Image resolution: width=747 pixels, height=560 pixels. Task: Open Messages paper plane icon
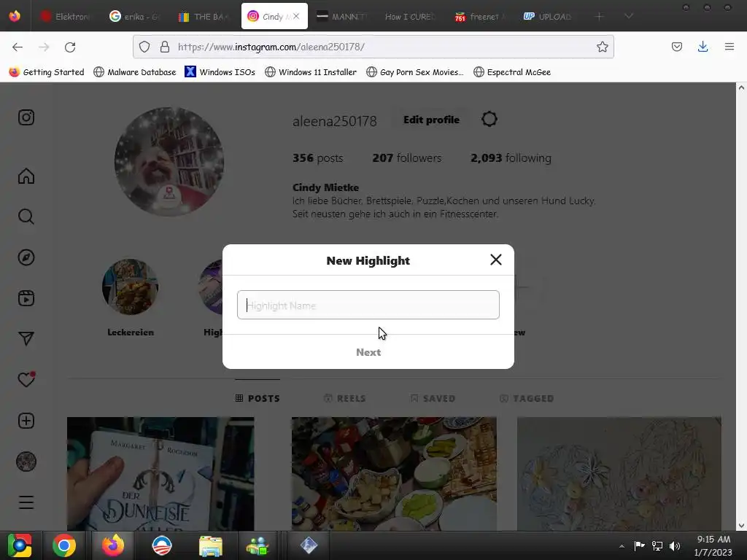[26, 338]
